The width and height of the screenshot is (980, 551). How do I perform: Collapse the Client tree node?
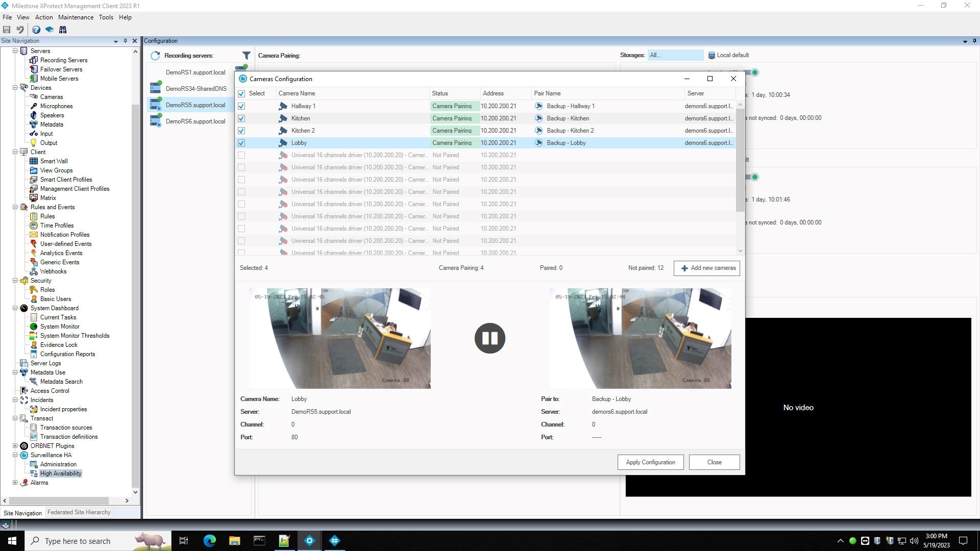click(x=15, y=152)
